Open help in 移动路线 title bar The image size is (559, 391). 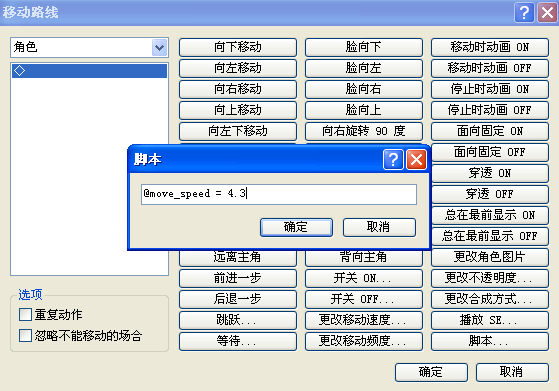pos(524,12)
